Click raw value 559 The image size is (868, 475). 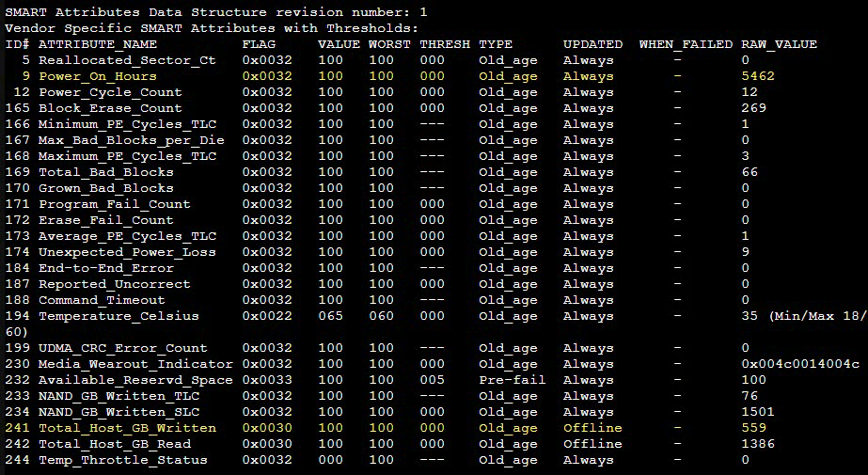754,430
